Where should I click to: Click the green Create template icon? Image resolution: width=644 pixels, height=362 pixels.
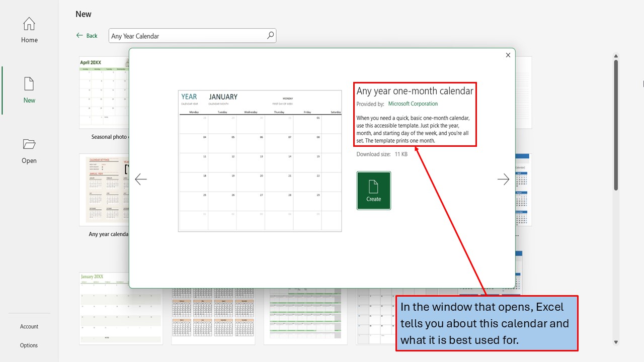[x=373, y=190]
